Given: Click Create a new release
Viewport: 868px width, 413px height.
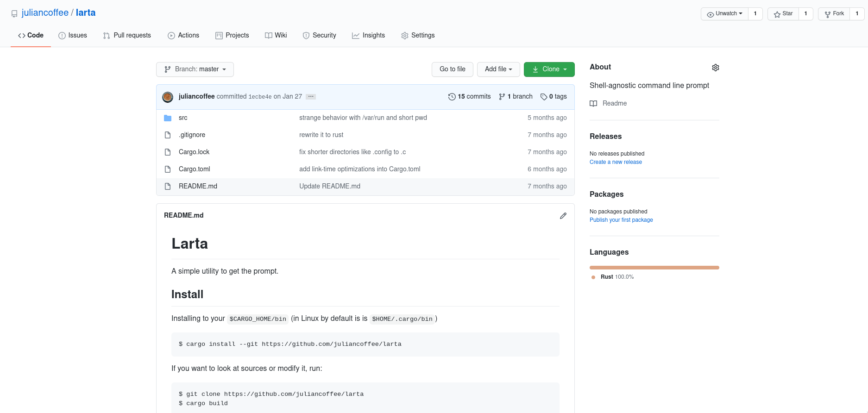Looking at the screenshot, I should pyautogui.click(x=616, y=162).
